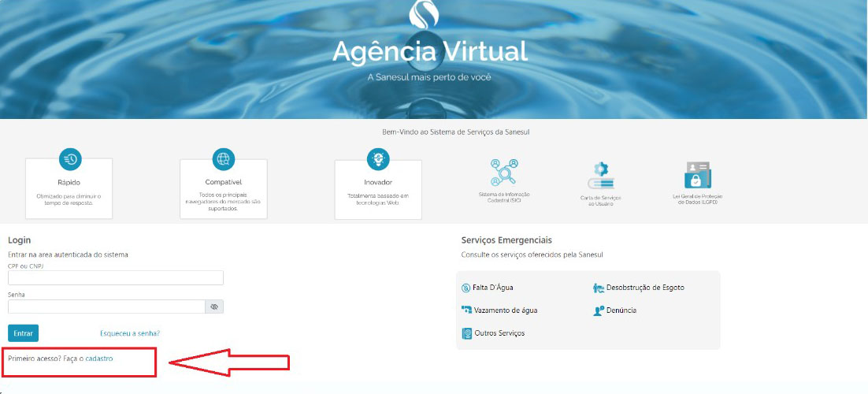Open Lei Geral de Proteção de Dados icon
The width and height of the screenshot is (868, 394).
(x=697, y=175)
